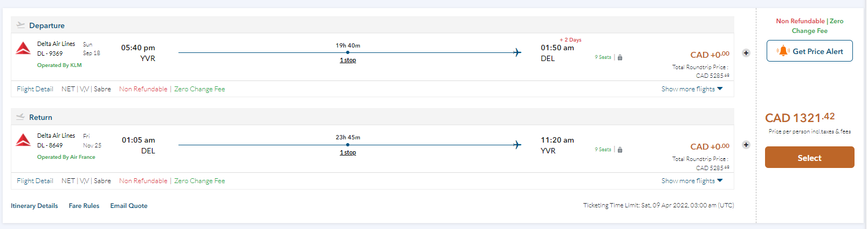Open Flight Detail for departure flight
This screenshot has height=229, width=868.
tap(35, 89)
